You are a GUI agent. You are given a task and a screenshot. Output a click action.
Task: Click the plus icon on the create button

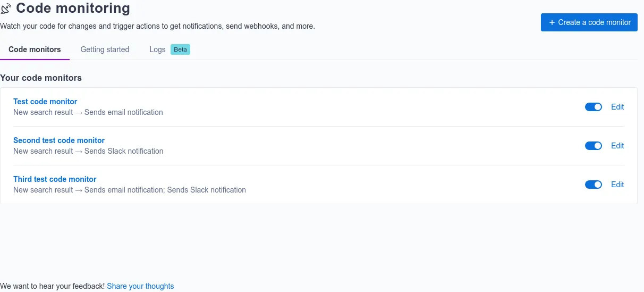(x=552, y=22)
